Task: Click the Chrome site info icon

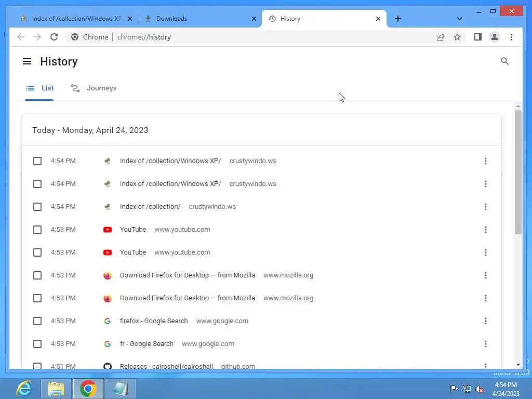Action: (75, 37)
